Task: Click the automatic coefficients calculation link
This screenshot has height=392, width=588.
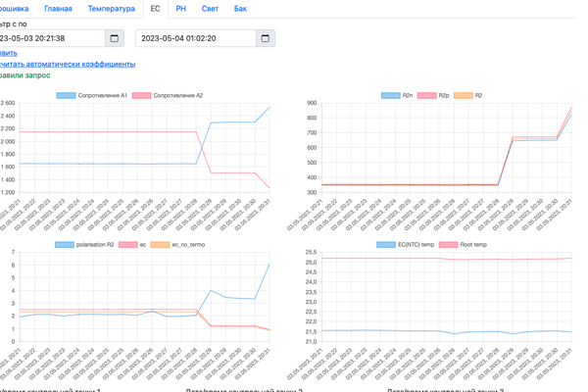Action: 68,64
